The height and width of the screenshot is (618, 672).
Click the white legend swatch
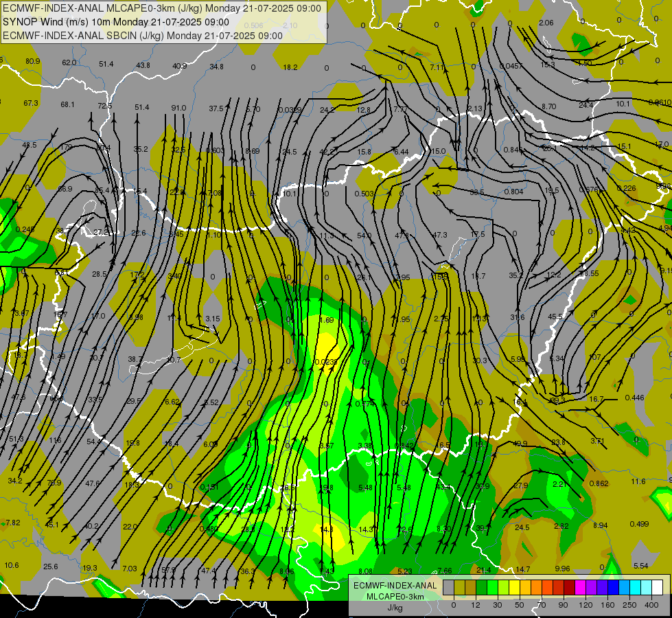coord(657,587)
